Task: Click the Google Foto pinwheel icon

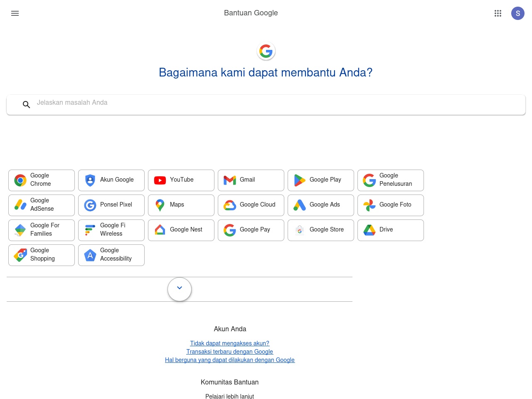Action: pos(369,205)
